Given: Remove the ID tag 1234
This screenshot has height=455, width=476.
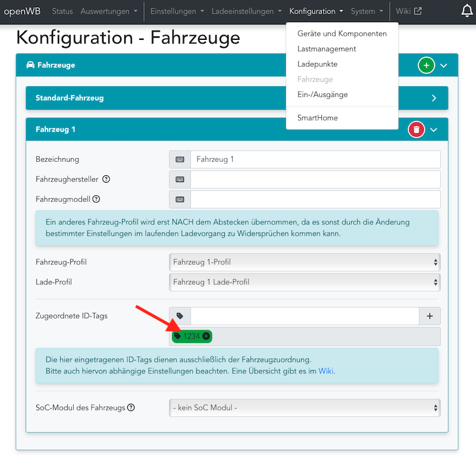Looking at the screenshot, I should pyautogui.click(x=206, y=336).
